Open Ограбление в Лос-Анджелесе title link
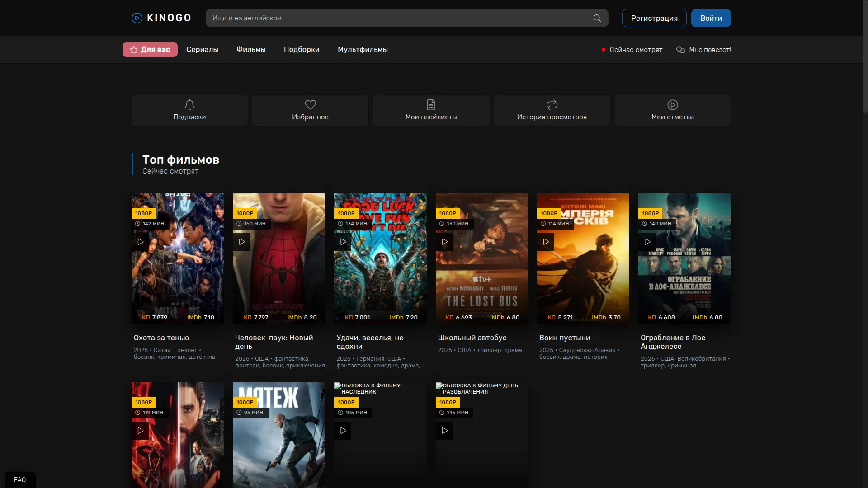The height and width of the screenshot is (488, 868). click(x=675, y=342)
